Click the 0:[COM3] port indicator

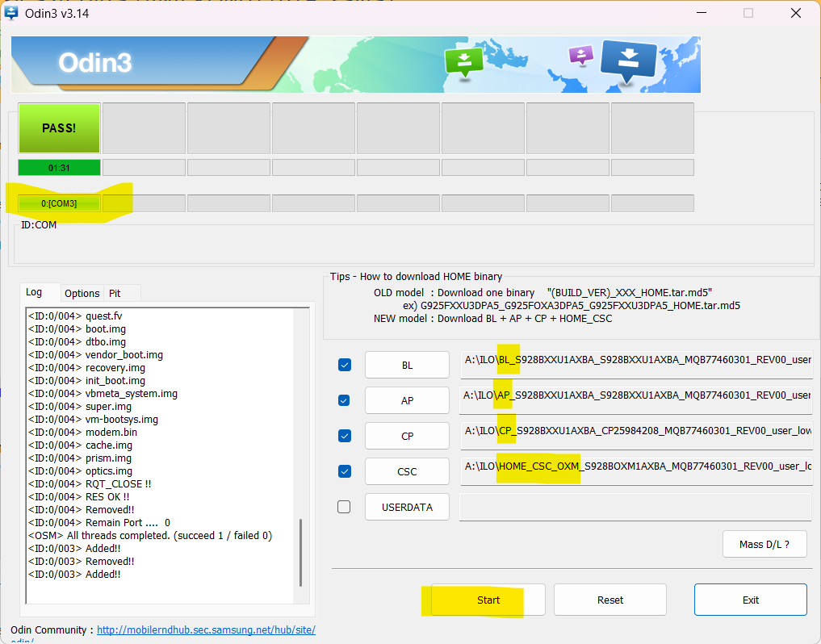click(59, 203)
